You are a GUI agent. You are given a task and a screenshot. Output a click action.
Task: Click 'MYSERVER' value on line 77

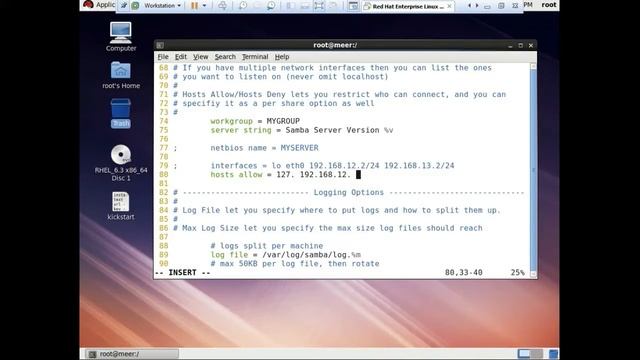299,148
